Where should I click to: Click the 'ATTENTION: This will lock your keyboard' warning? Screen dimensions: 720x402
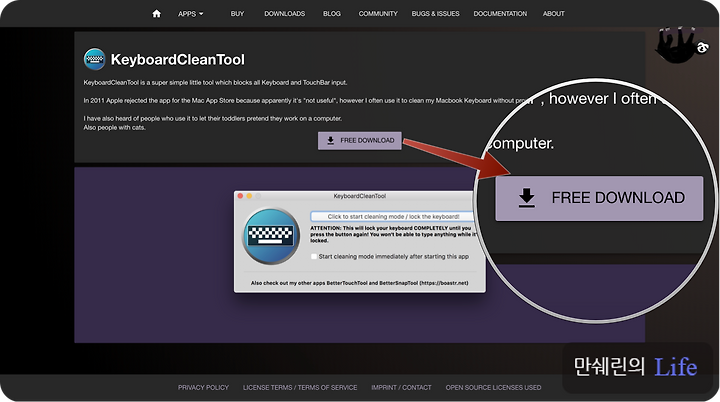[393, 234]
